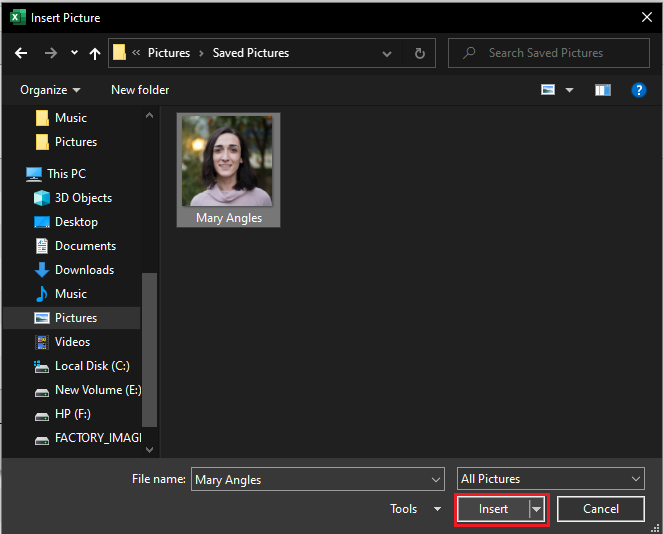Image resolution: width=663 pixels, height=534 pixels.
Task: Go up one folder level
Action: pyautogui.click(x=95, y=53)
